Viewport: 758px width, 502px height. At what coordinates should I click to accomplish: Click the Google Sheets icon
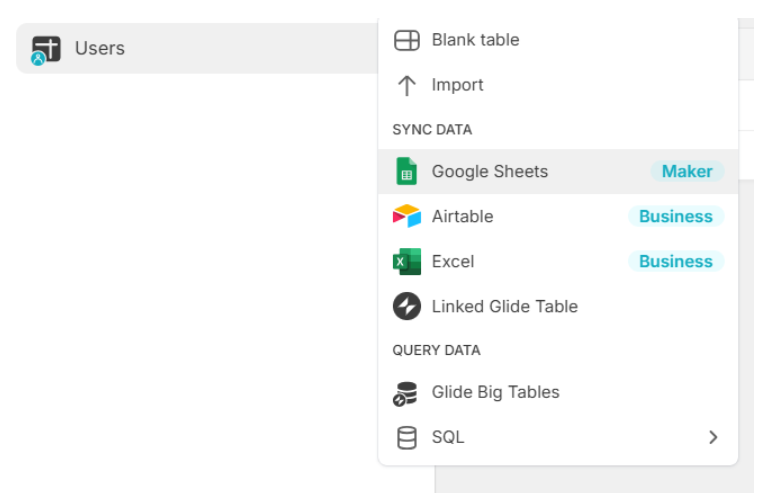tap(406, 171)
